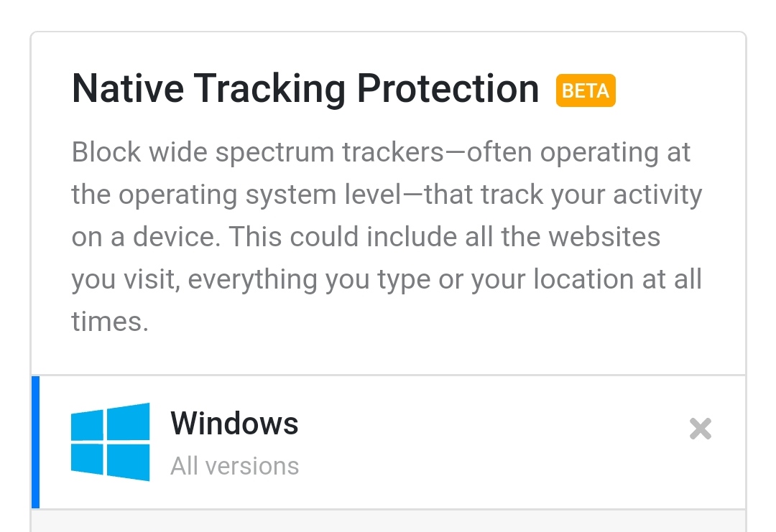Click the gray strip below the Windows row

coord(388,521)
